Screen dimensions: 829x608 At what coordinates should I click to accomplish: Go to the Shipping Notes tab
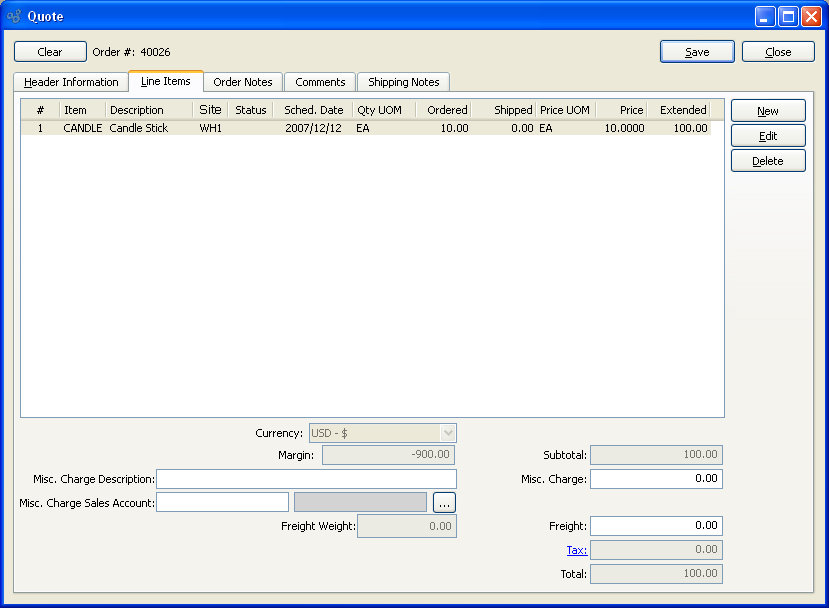pos(403,82)
